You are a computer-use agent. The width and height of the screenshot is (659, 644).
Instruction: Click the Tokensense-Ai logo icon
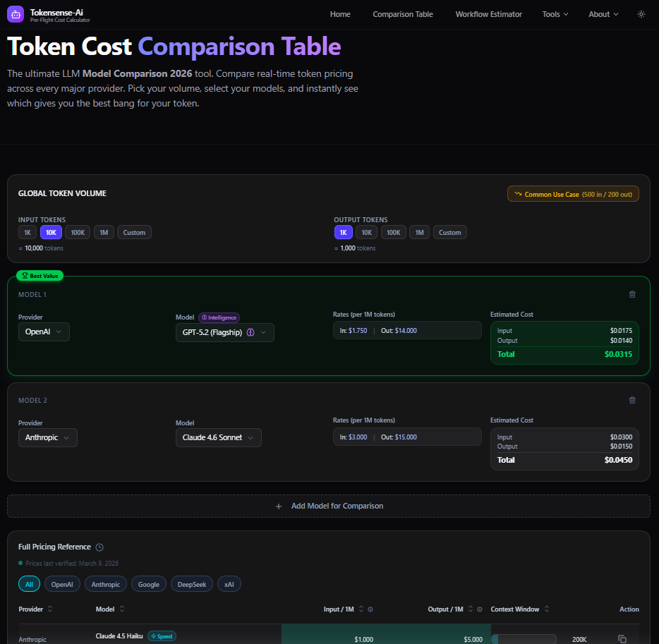(15, 14)
